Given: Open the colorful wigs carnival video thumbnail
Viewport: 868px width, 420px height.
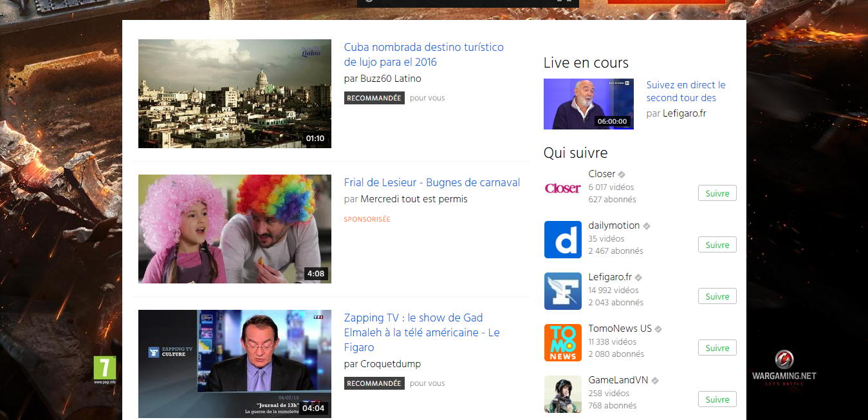Looking at the screenshot, I should coord(235,229).
